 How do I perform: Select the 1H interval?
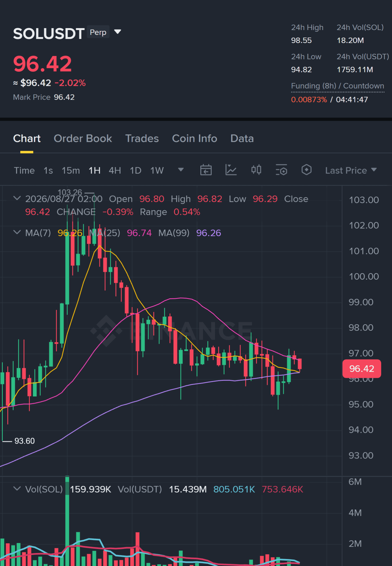[94, 170]
